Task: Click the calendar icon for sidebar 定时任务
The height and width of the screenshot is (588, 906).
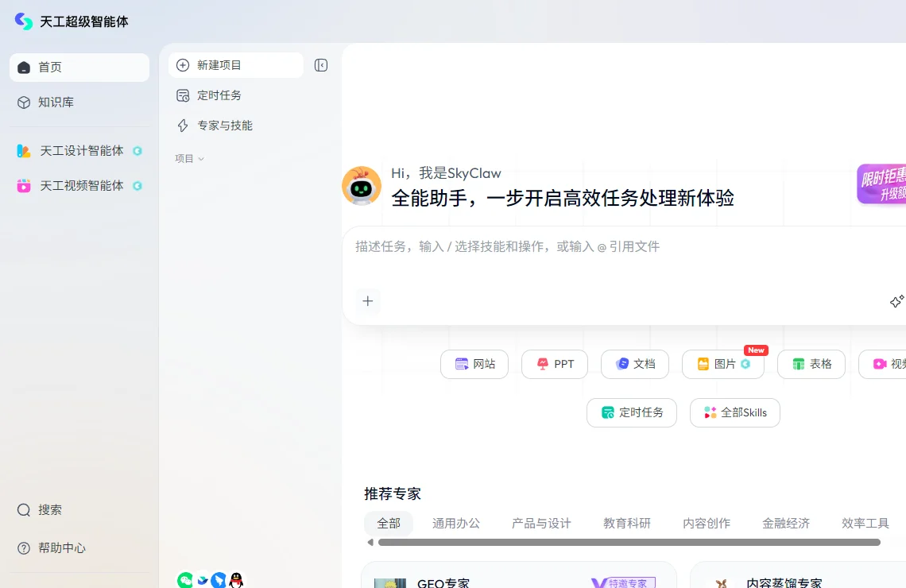Action: point(183,95)
